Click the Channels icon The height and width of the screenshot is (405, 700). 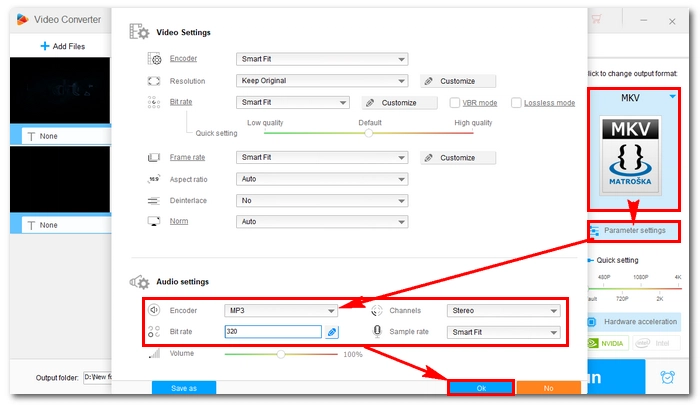(377, 310)
